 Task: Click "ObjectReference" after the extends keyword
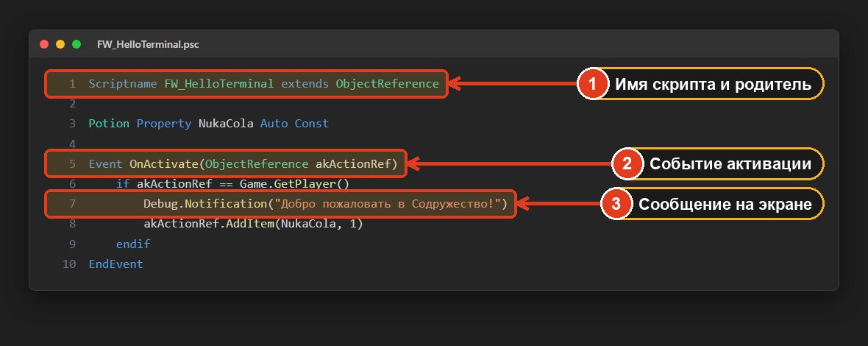388,84
